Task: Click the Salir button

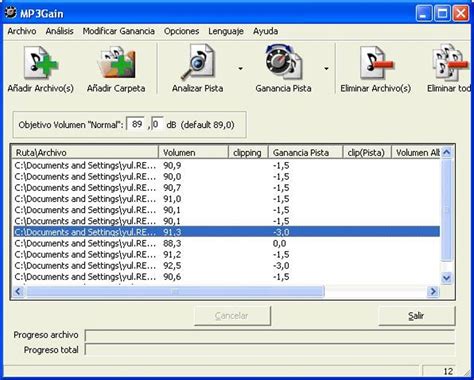Action: [417, 315]
